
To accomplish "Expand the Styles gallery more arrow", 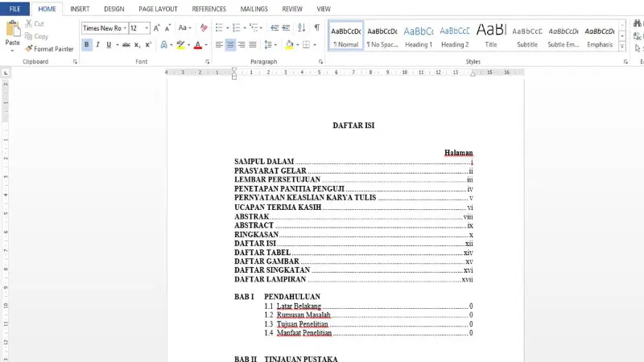I will (x=622, y=47).
